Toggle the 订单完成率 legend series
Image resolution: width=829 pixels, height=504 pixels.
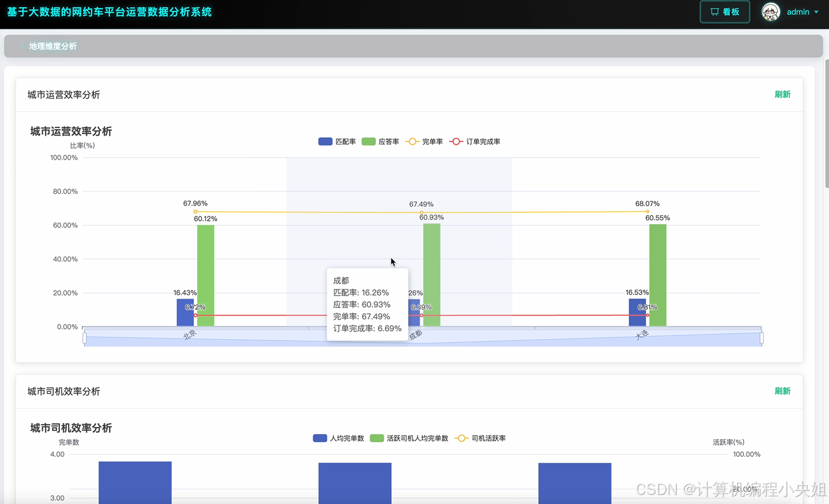click(475, 142)
